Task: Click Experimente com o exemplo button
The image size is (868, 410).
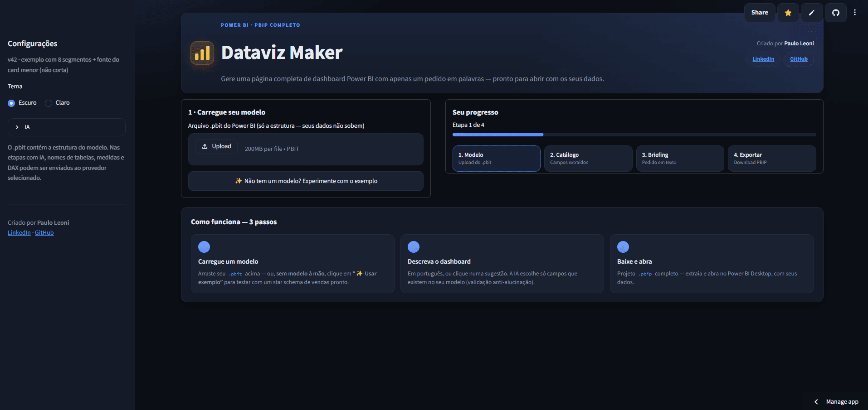Action: pyautogui.click(x=306, y=181)
